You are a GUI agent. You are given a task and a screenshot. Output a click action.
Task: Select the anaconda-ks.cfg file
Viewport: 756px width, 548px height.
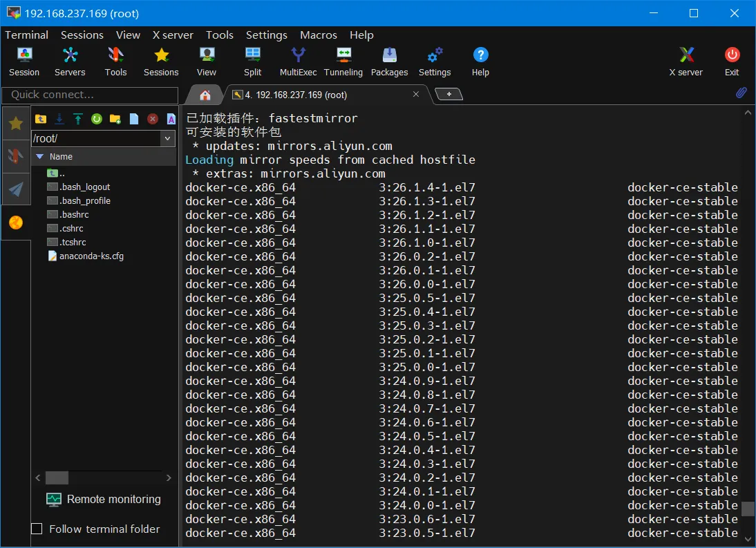click(x=85, y=256)
